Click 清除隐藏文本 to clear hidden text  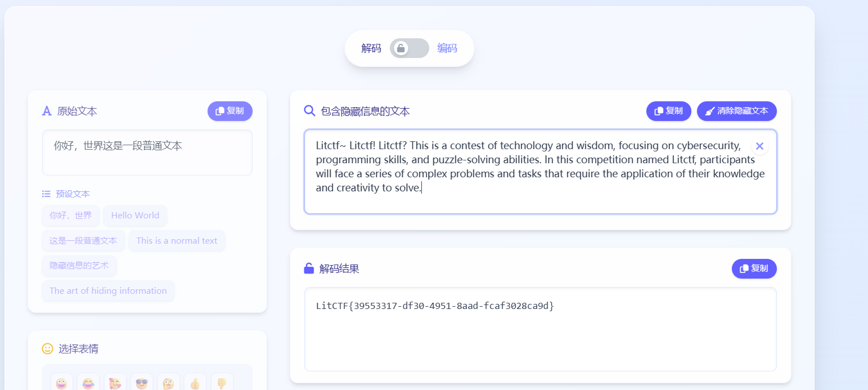(736, 111)
